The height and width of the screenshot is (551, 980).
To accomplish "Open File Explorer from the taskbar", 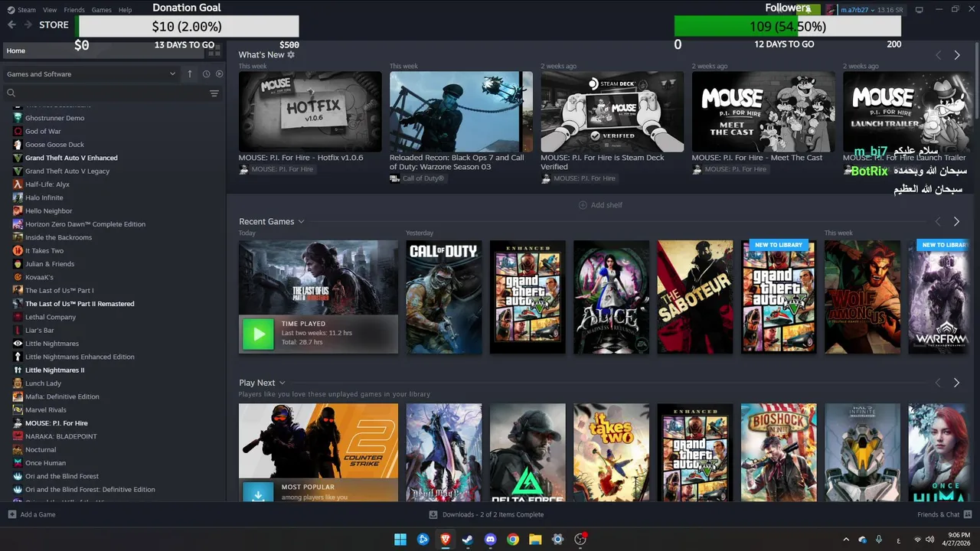I will (x=535, y=540).
